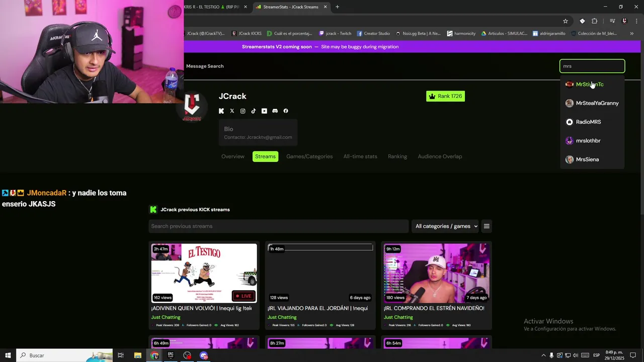Screen dimensions: 644x362
Task: Click the streamer search box containing 'mrs'
Action: point(592,66)
